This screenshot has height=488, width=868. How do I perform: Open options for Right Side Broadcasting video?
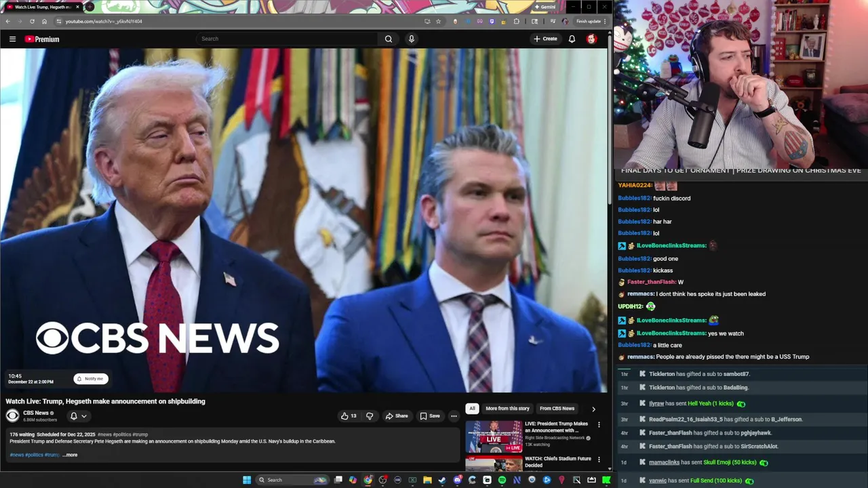coord(599,424)
